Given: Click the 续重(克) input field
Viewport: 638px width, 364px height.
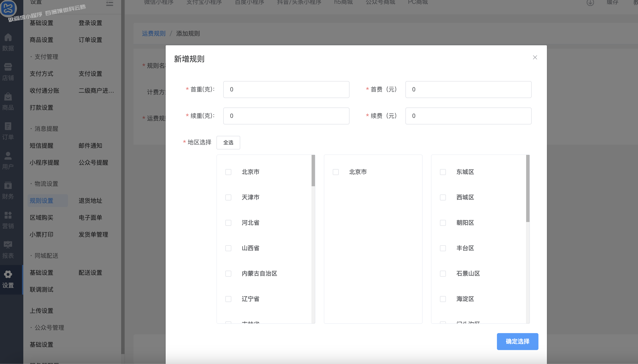Looking at the screenshot, I should point(286,116).
